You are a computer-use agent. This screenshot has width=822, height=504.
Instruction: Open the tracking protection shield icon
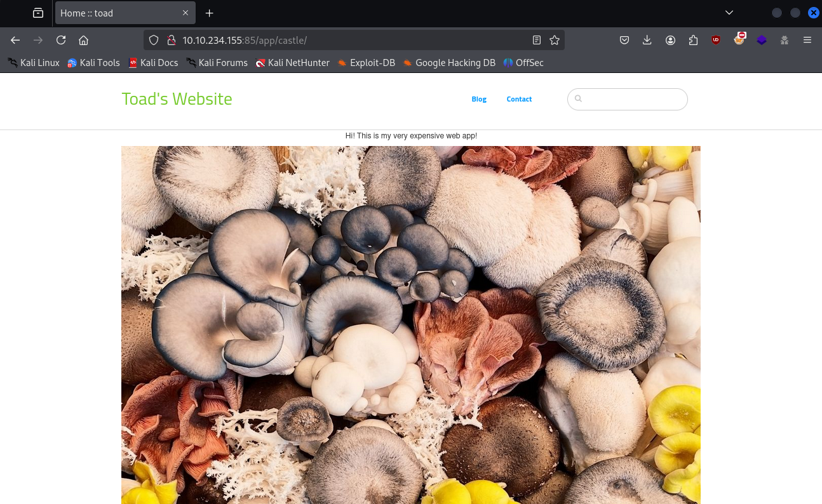coord(153,40)
